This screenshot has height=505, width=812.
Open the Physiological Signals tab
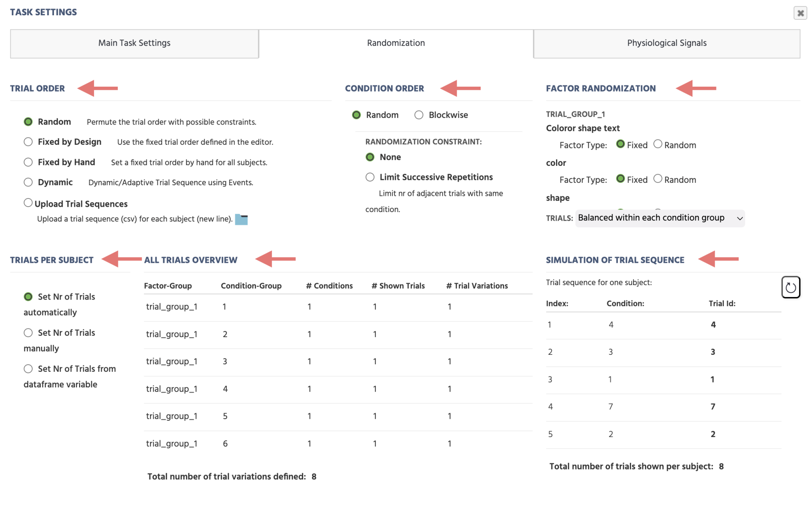click(x=666, y=43)
